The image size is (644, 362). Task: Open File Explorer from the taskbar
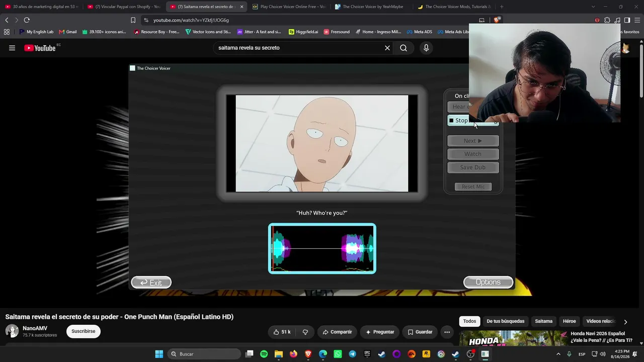pyautogui.click(x=279, y=354)
